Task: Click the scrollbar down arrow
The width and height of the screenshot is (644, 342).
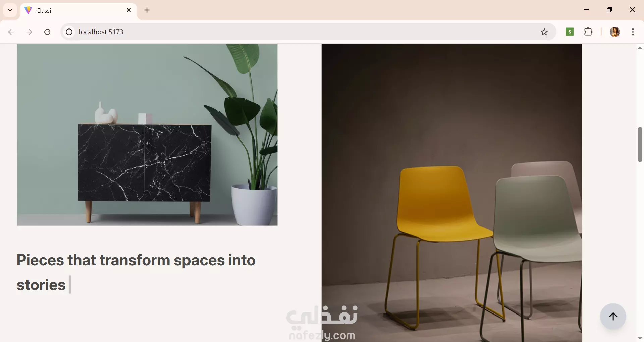Action: (x=640, y=338)
